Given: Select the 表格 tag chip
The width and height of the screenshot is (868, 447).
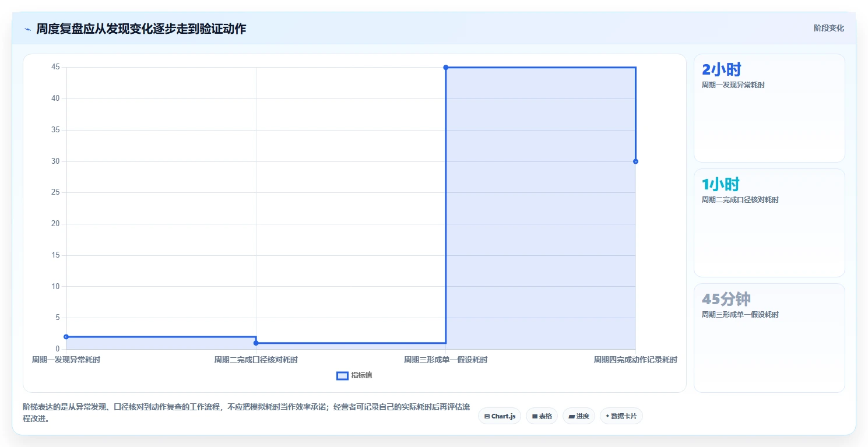Looking at the screenshot, I should [x=542, y=416].
